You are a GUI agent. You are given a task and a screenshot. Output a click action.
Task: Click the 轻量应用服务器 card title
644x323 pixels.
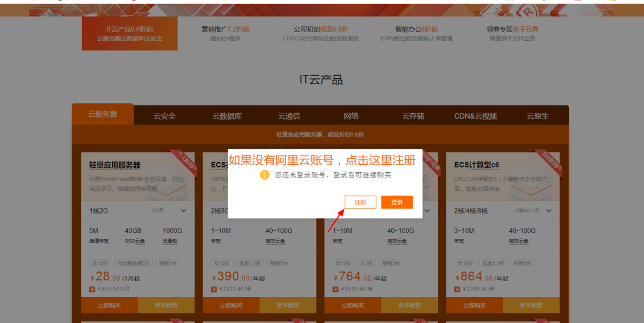coord(115,165)
